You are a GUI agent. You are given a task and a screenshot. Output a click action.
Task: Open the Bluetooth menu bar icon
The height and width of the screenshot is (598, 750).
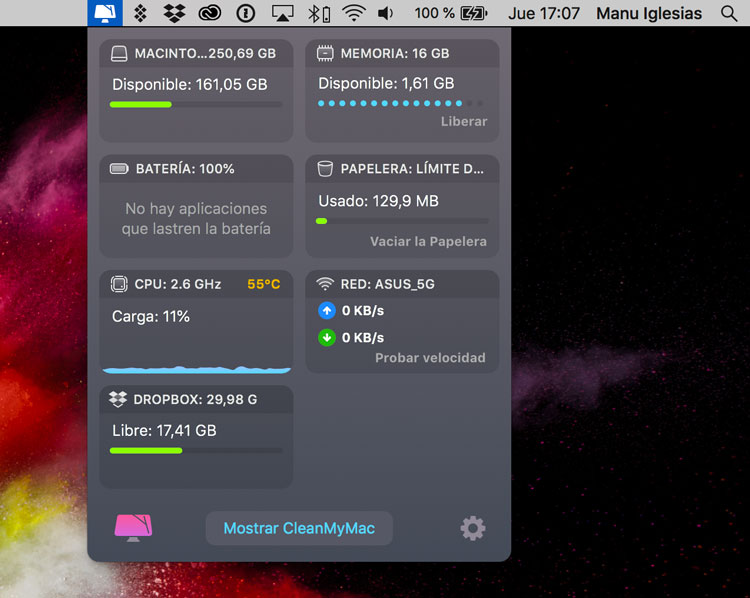coord(319,13)
